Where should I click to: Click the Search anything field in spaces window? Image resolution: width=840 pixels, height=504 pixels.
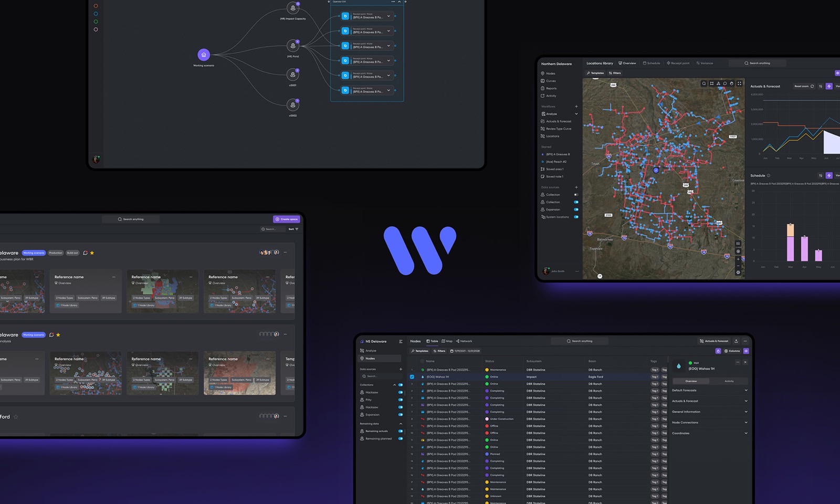click(x=131, y=219)
